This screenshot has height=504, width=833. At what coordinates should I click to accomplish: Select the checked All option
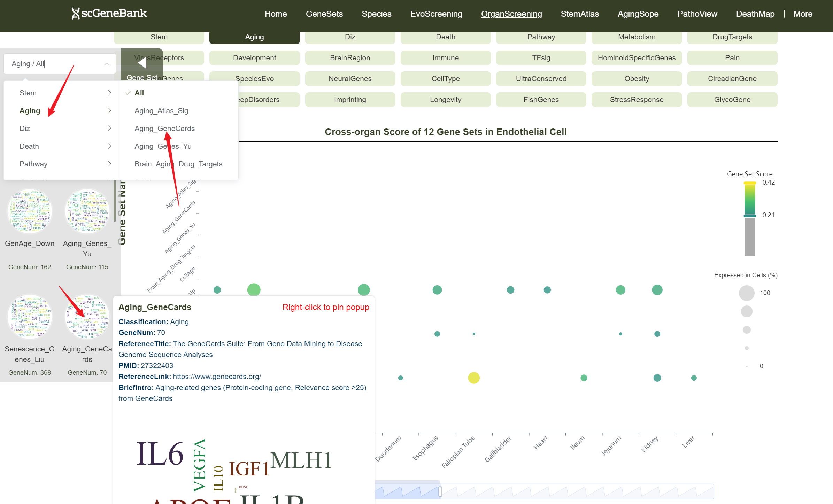click(x=139, y=93)
